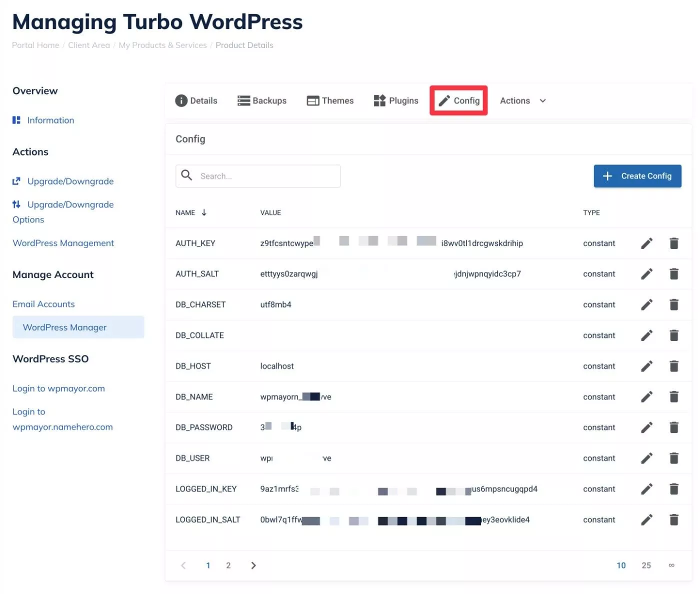Open Email Accounts link

(43, 304)
